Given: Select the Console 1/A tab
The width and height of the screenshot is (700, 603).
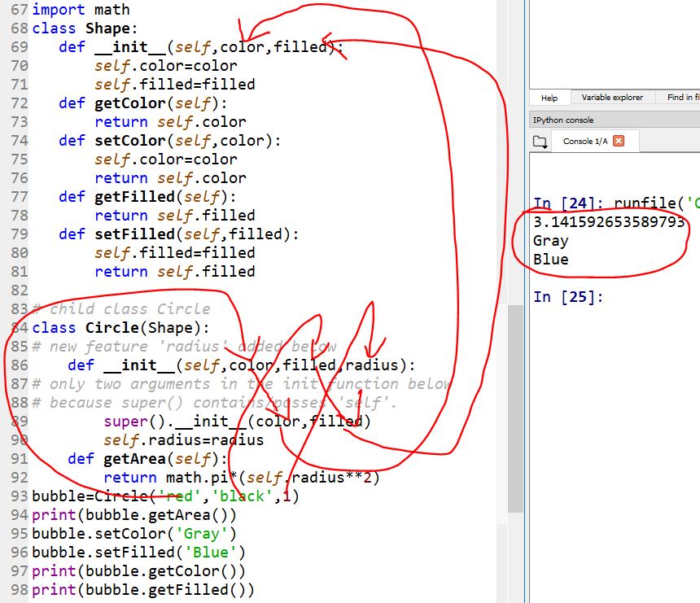Looking at the screenshot, I should tap(585, 141).
